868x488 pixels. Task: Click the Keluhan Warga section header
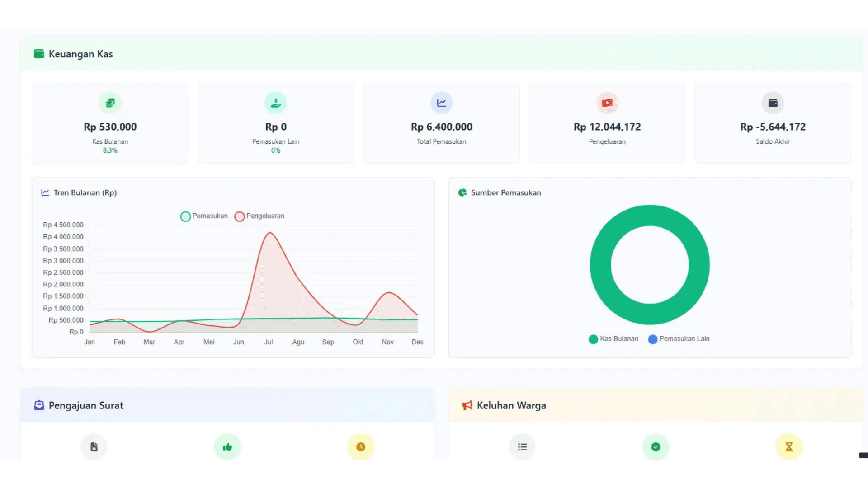click(x=511, y=405)
